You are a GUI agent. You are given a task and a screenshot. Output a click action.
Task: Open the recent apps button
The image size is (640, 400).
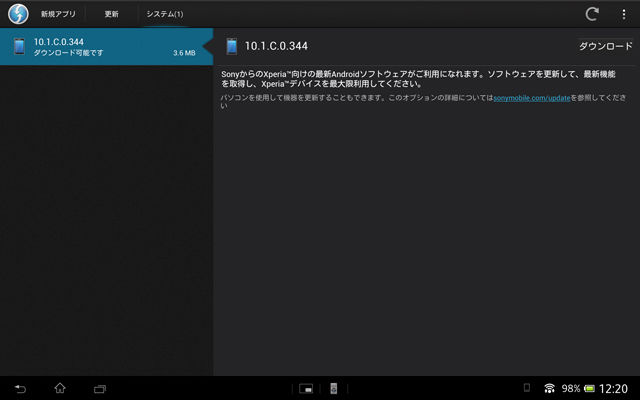pos(100,389)
